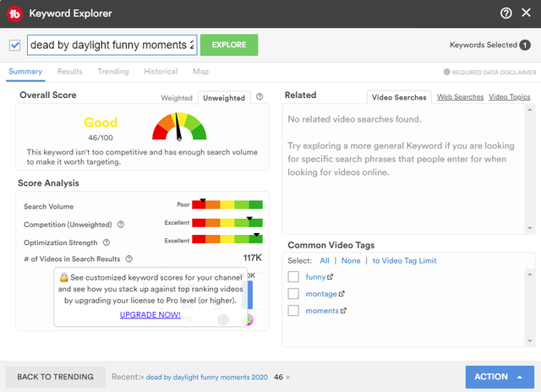The height and width of the screenshot is (392, 541).
Task: Switch to the Trending tab
Action: pyautogui.click(x=113, y=71)
